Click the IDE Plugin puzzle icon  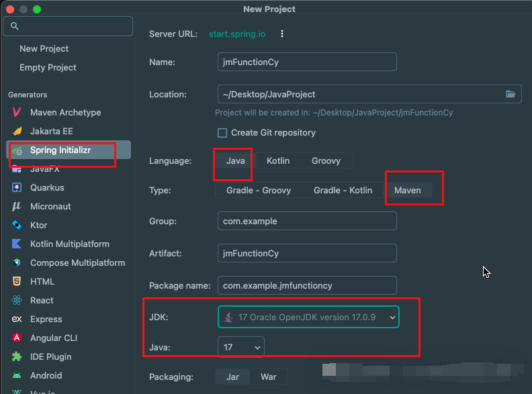pyautogui.click(x=17, y=356)
